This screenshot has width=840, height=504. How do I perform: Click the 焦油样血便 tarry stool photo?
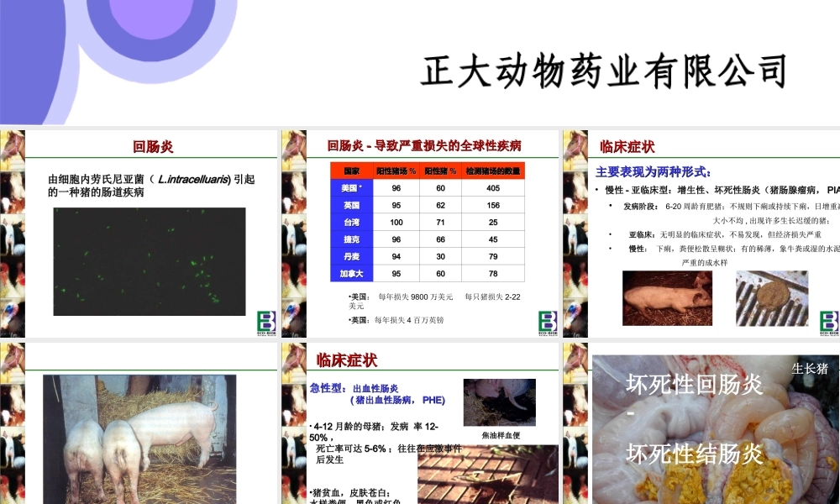500,402
